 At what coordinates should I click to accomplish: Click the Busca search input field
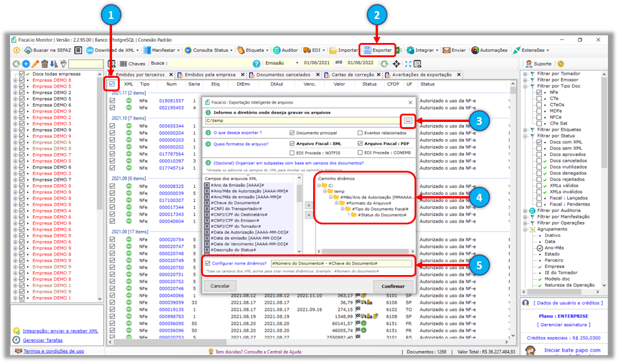pos(211,64)
